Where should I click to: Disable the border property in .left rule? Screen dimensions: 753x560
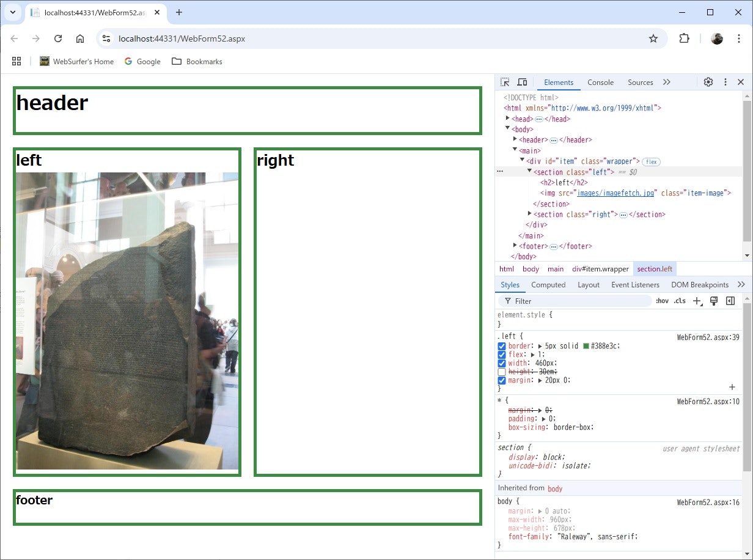[502, 346]
